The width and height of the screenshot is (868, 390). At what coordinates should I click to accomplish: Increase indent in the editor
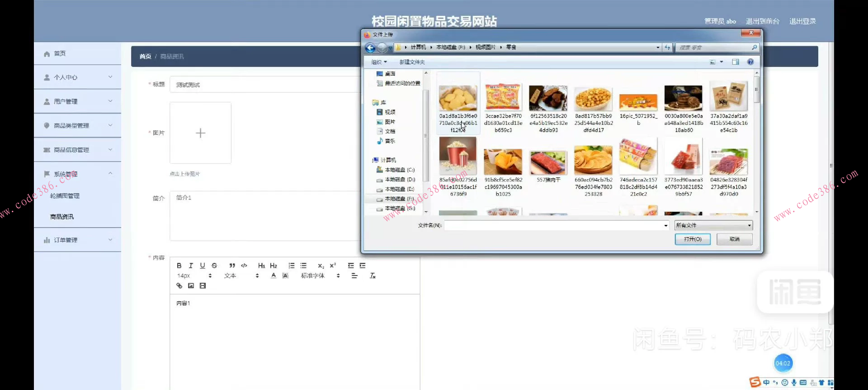363,266
